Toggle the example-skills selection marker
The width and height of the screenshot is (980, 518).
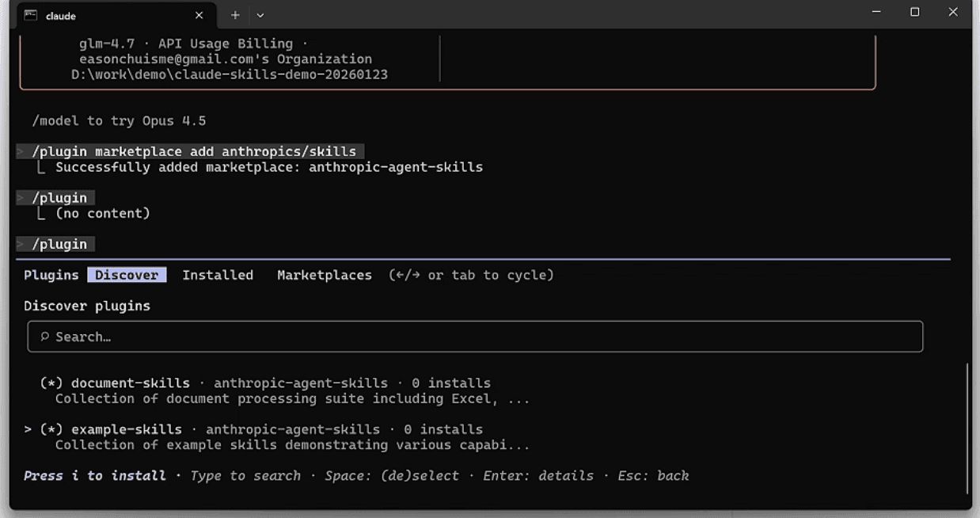[51, 429]
